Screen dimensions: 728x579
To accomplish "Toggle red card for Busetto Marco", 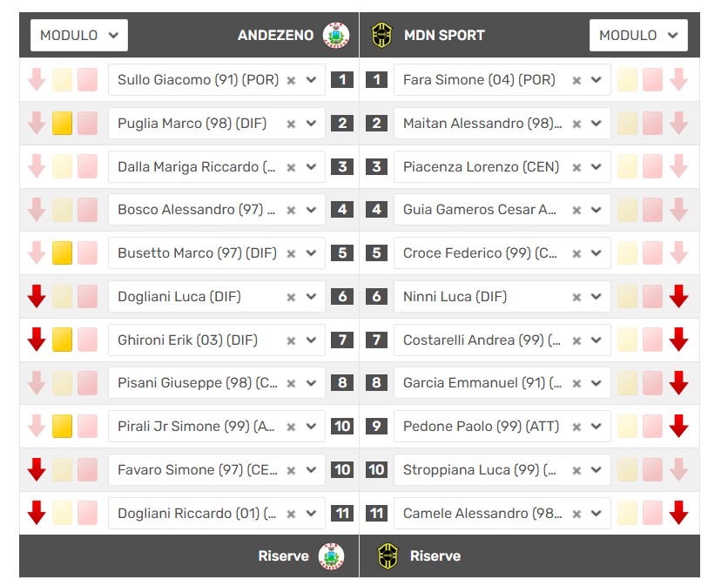I will (x=87, y=253).
